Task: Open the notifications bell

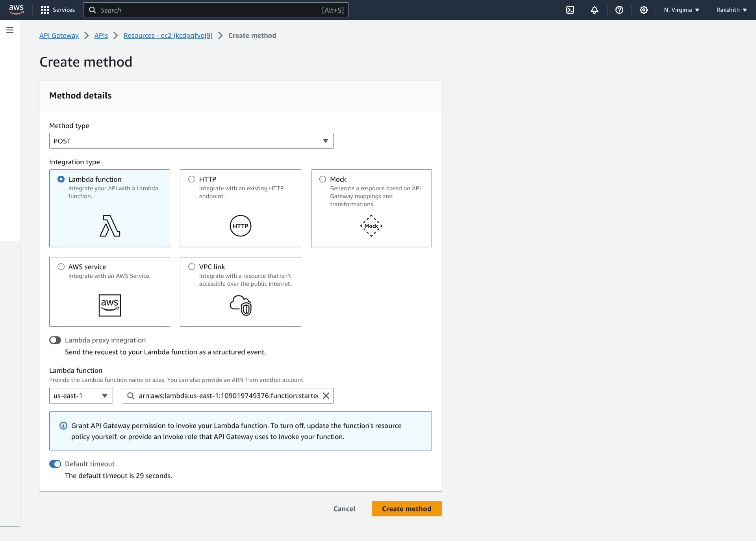Action: coord(595,10)
